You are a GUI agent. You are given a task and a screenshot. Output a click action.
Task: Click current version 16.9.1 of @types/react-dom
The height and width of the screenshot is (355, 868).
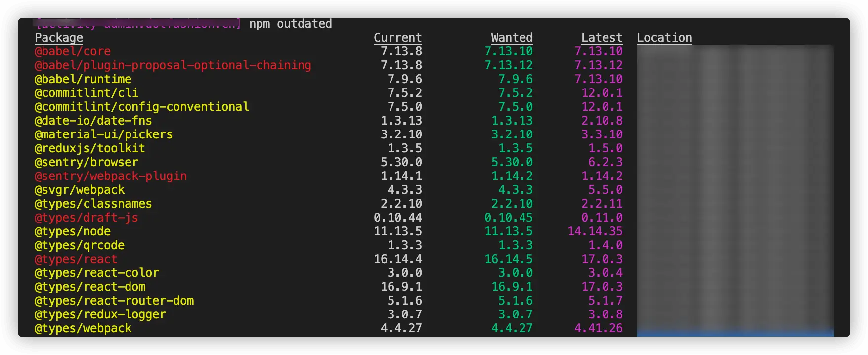[401, 287]
